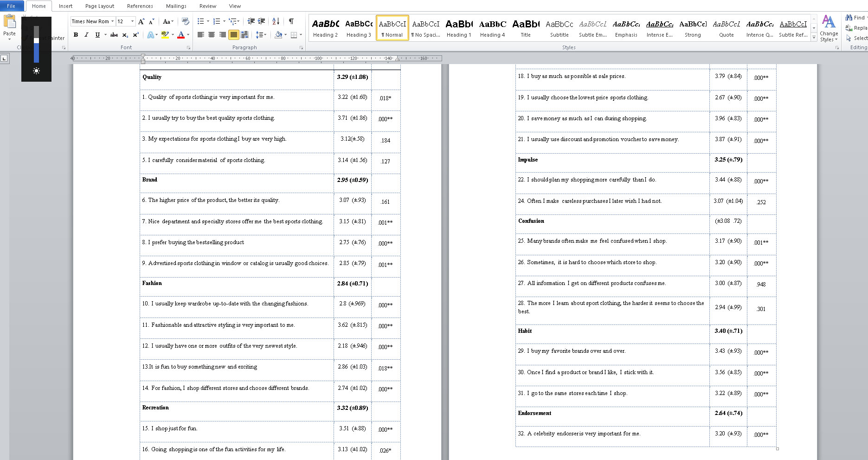The width and height of the screenshot is (868, 460).
Task: Apply the Title style
Action: click(526, 28)
